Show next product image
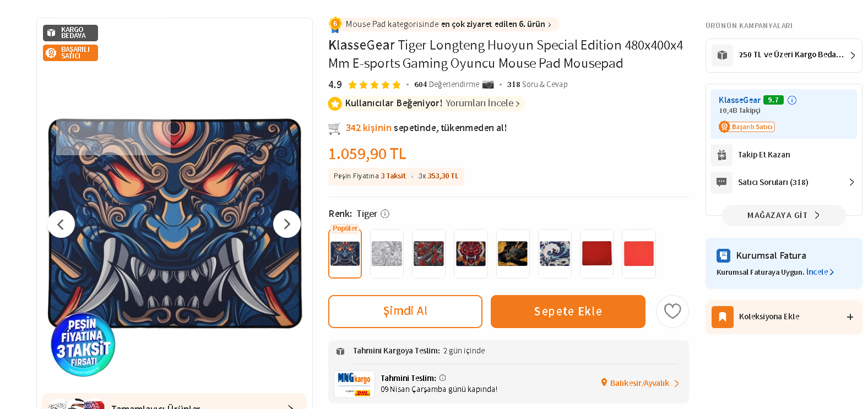The width and height of the screenshot is (868, 409). pos(286,224)
